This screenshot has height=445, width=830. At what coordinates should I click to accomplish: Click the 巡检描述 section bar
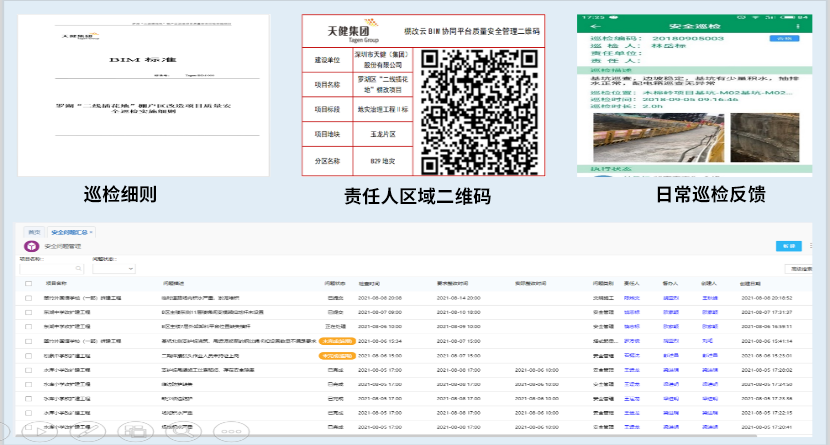[x=694, y=70]
